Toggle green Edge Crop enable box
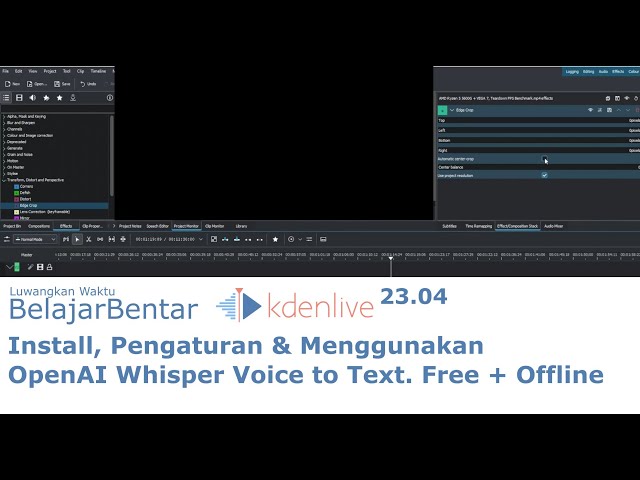 click(442, 110)
